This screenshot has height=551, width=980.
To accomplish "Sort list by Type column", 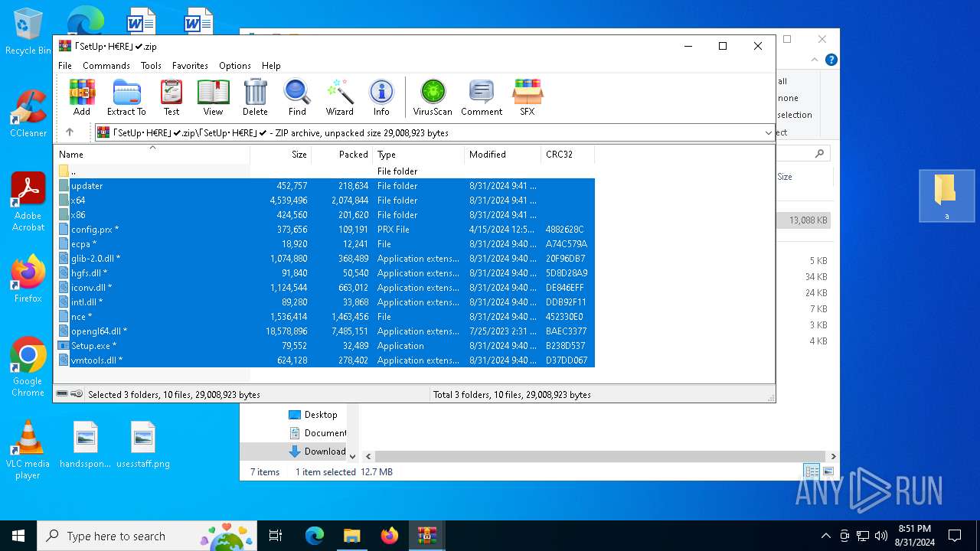I will (419, 155).
